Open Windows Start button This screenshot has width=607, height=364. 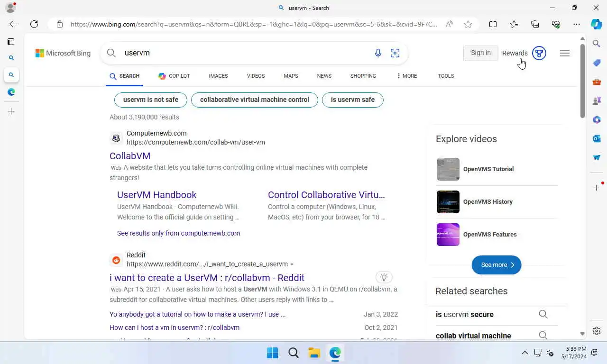click(273, 353)
